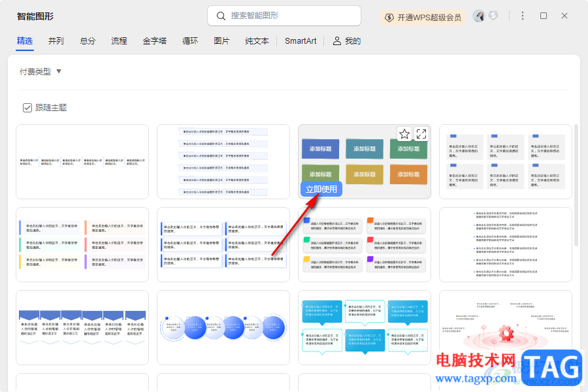Image resolution: width=588 pixels, height=392 pixels.
Task: Switch to the 纯文本 tab
Action: (257, 41)
